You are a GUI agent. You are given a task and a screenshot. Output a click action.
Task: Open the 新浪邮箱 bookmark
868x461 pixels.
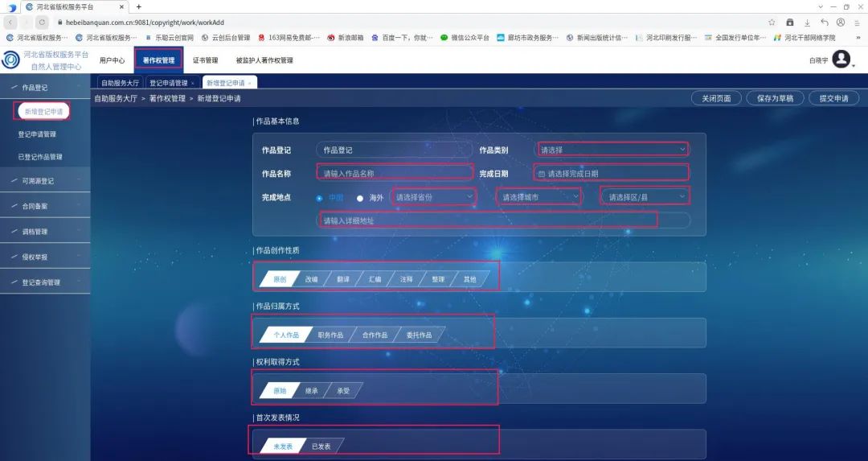(346, 38)
